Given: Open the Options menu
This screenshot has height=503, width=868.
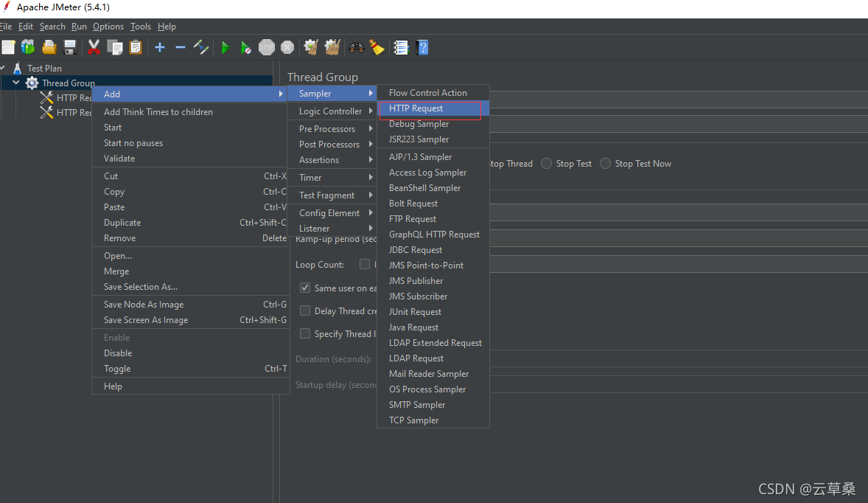Looking at the screenshot, I should tap(108, 27).
